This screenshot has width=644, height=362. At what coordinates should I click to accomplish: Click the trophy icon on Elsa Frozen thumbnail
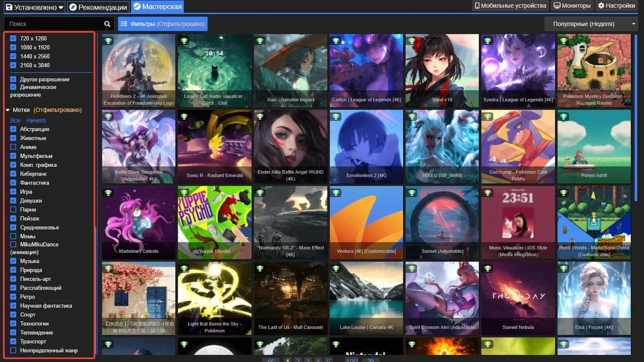point(563,269)
